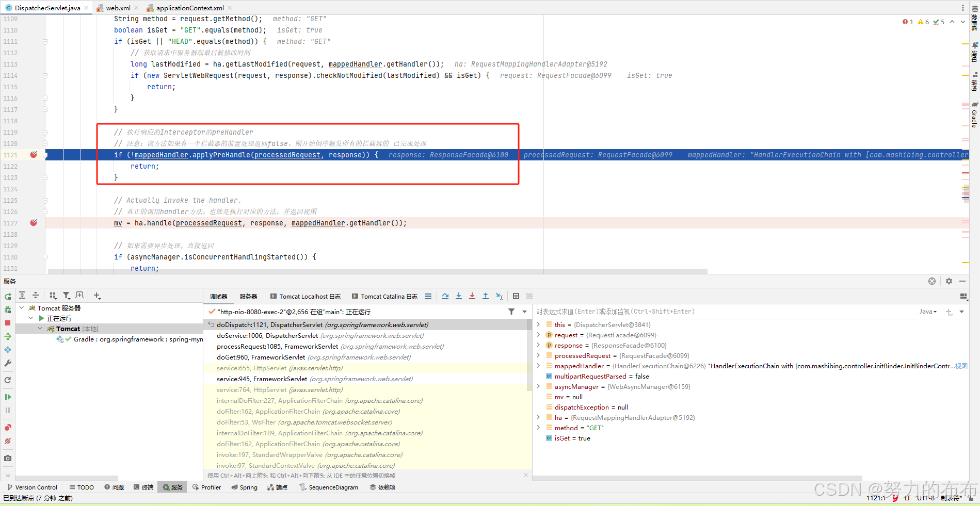Click the camera thread dump icon

pyautogui.click(x=8, y=458)
